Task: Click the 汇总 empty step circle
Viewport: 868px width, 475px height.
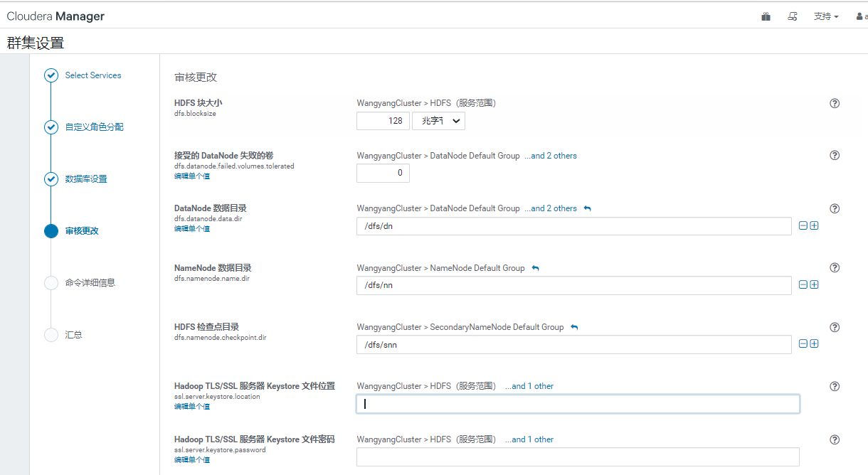Action: coord(51,335)
